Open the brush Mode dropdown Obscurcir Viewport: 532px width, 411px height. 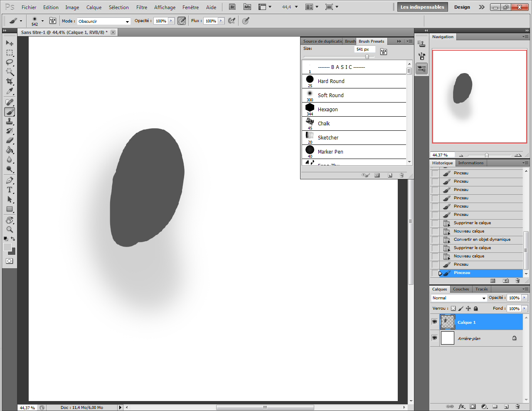pos(103,21)
